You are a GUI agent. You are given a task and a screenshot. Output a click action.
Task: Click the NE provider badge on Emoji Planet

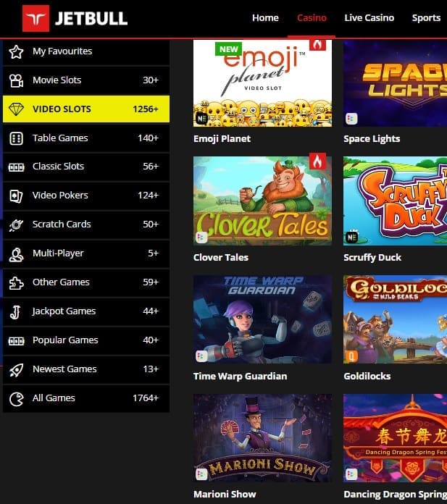coord(201,119)
